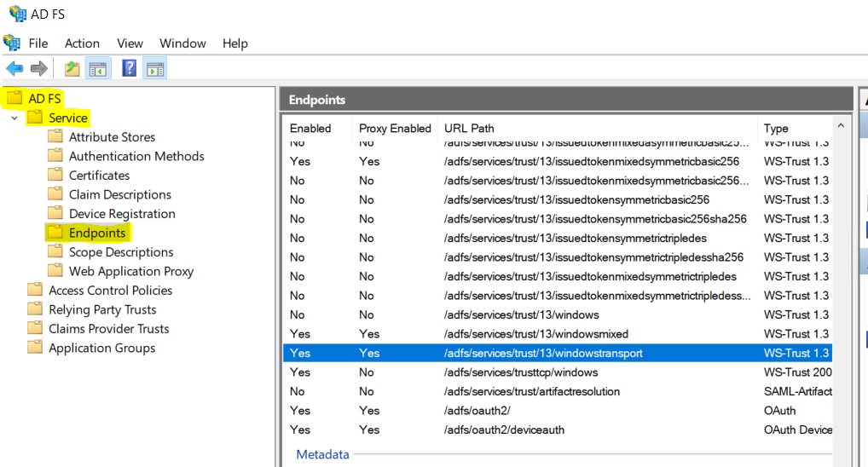The height and width of the screenshot is (467, 868).
Task: Select Authentication Methods in the tree
Action: [136, 156]
